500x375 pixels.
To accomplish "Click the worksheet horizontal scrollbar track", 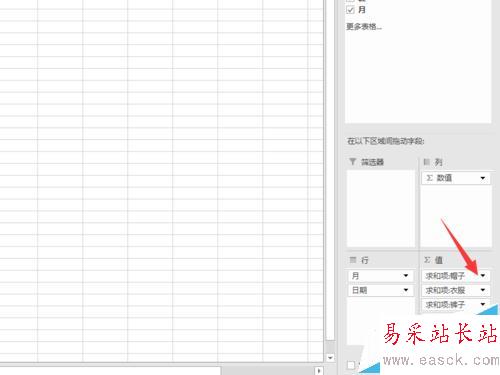I will (x=268, y=371).
